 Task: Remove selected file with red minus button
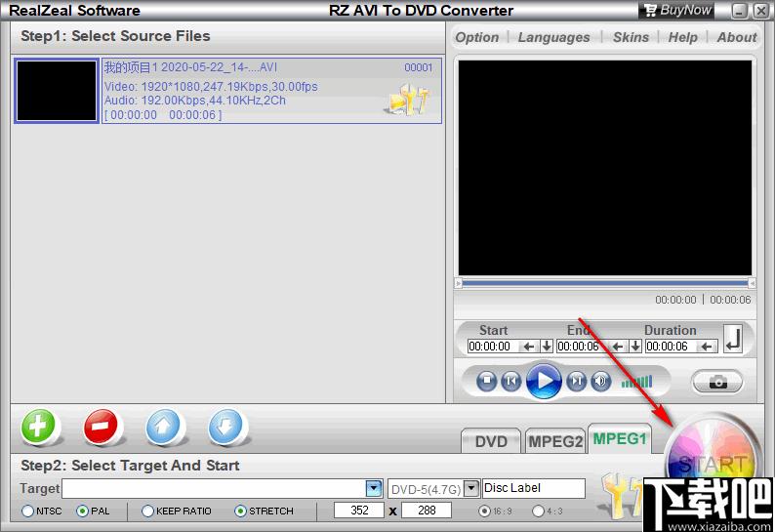[x=101, y=427]
